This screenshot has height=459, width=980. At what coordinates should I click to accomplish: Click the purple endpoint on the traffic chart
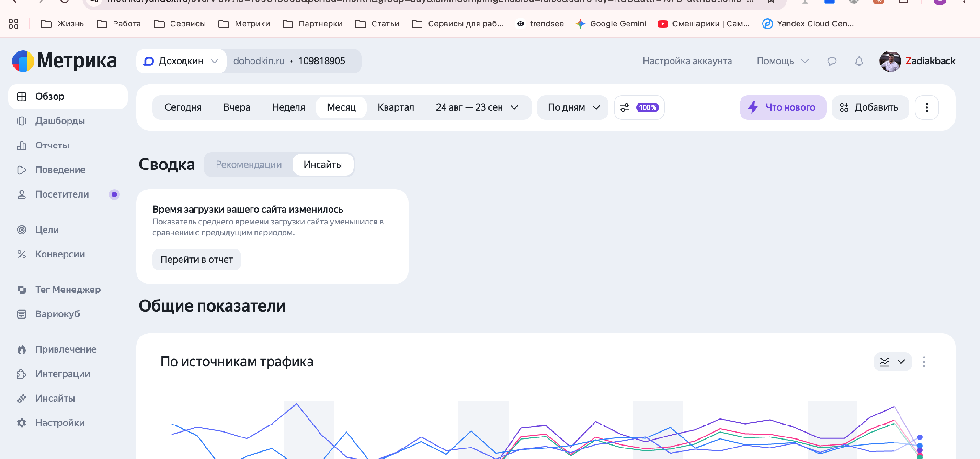coord(920,450)
